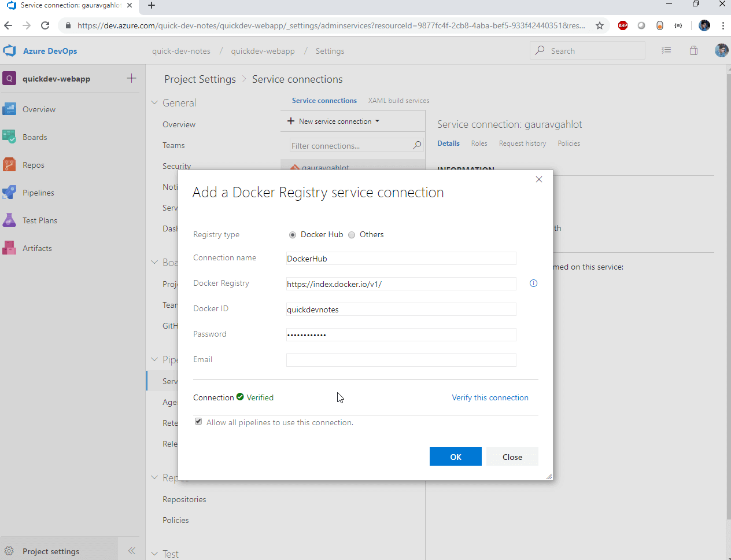Click the Password field
This screenshot has height=560, width=731.
tap(401, 334)
